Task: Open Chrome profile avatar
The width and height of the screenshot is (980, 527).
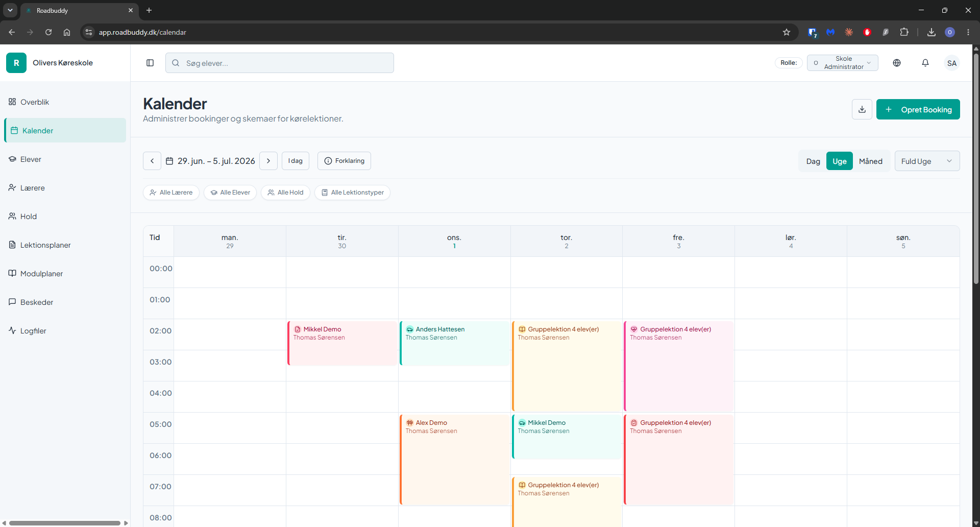Action: click(x=950, y=32)
